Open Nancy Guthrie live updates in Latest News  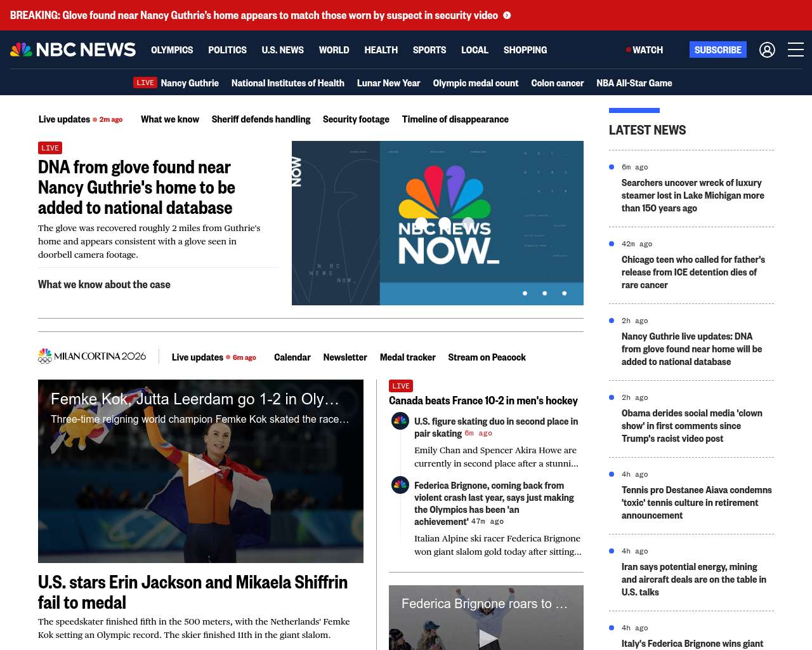[x=692, y=349]
